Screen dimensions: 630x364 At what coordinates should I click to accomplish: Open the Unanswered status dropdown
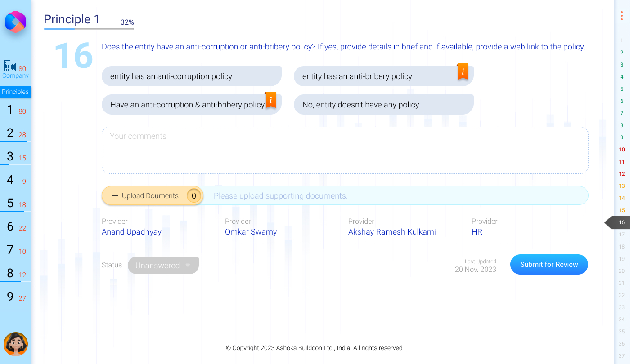pos(163,266)
